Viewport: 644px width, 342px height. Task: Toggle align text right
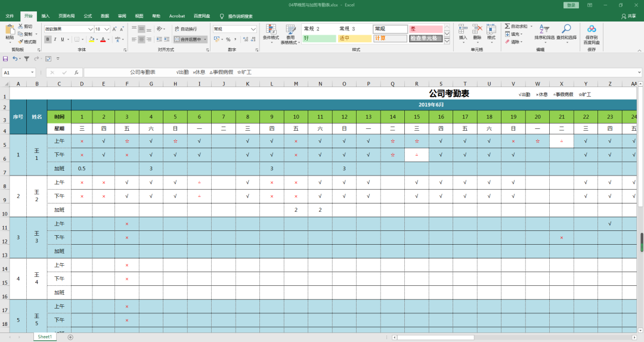click(148, 39)
